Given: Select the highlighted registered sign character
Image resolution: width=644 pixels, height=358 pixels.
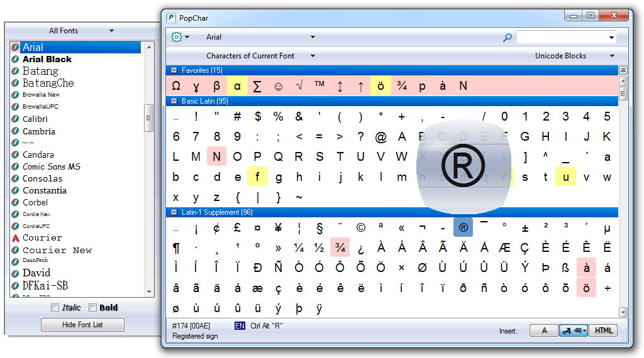Looking at the screenshot, I should [464, 227].
